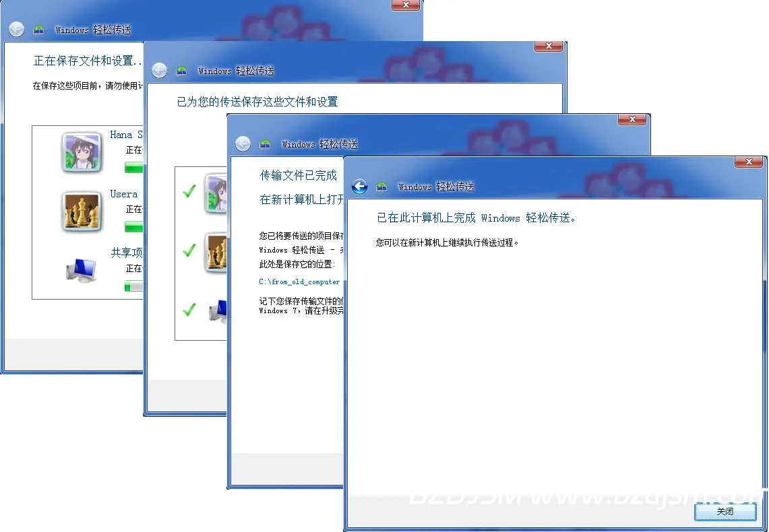Click the Easy Transfer icon in the 传输文件已完成 window
Screen dimensions: 769x532
(265, 144)
